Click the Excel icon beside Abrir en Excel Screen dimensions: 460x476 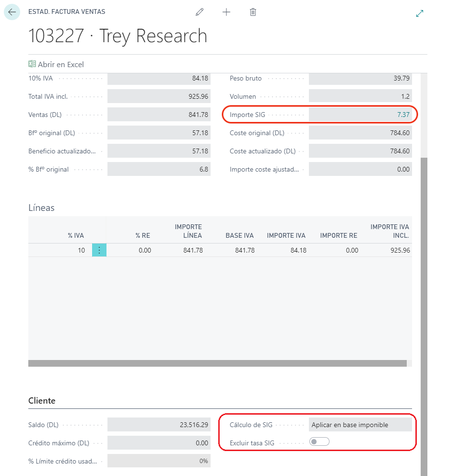(x=32, y=64)
